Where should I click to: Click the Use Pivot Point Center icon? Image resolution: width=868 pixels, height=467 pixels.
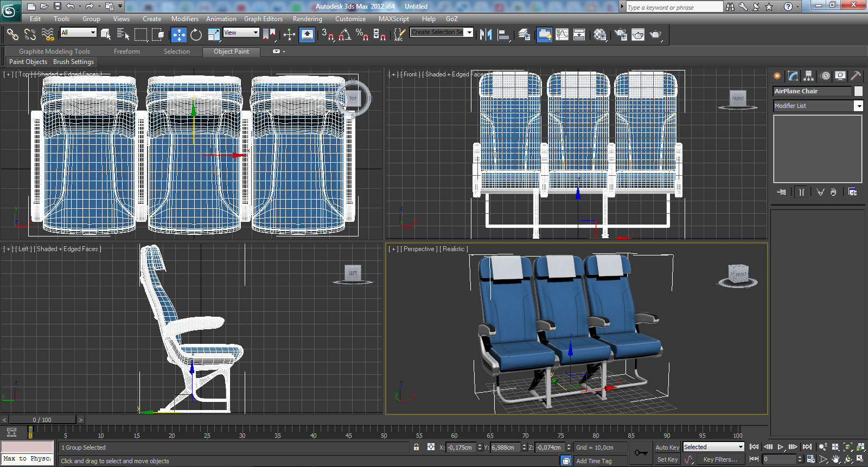pos(270,35)
